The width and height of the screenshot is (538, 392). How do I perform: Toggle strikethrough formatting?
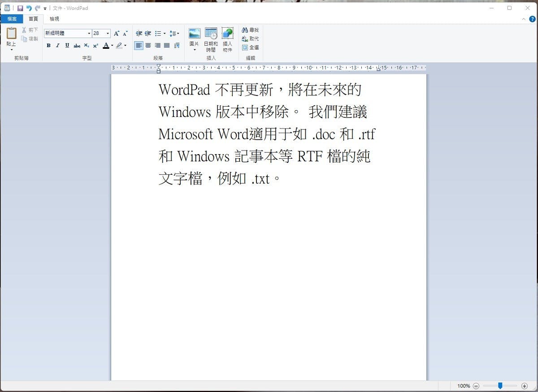click(x=77, y=45)
